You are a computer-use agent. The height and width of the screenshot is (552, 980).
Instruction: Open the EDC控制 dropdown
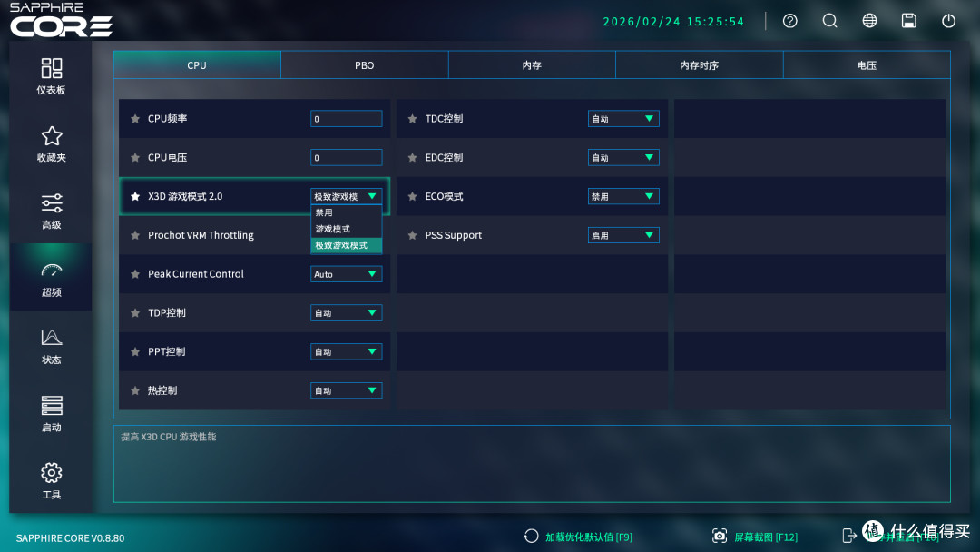tap(623, 158)
